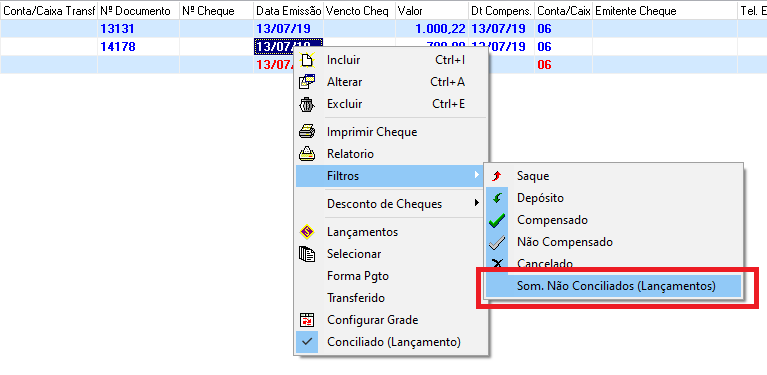The width and height of the screenshot is (767, 375).
Task: Click the Relatorio report icon
Action: point(307,154)
